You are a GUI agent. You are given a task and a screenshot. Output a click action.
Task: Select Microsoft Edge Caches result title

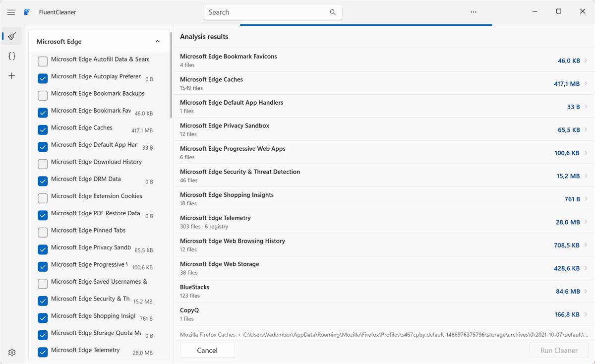pyautogui.click(x=211, y=79)
